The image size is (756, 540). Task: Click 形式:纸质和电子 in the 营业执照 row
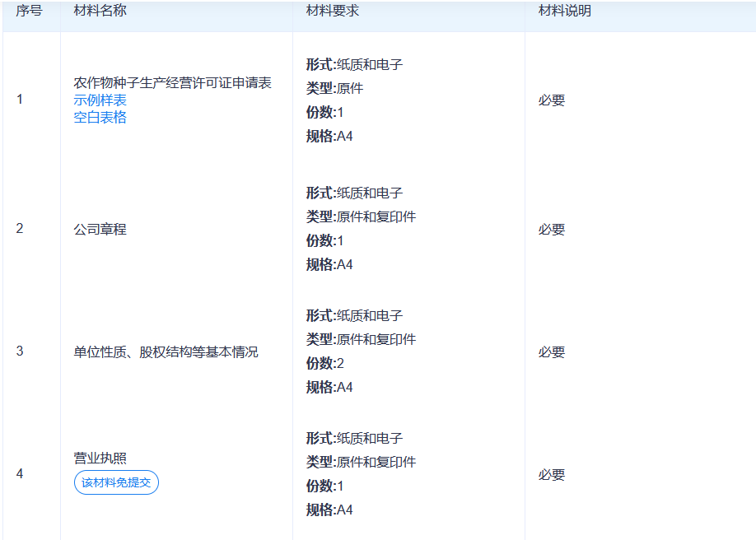point(354,438)
